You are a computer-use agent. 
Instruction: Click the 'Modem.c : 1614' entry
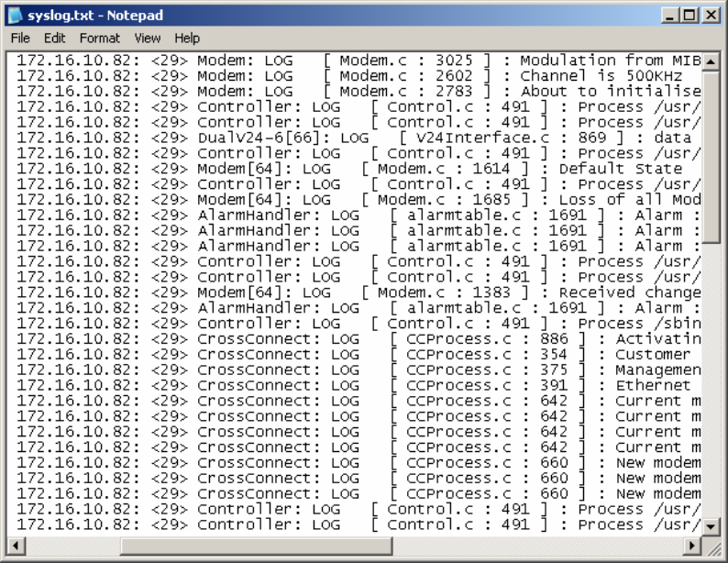point(444,169)
